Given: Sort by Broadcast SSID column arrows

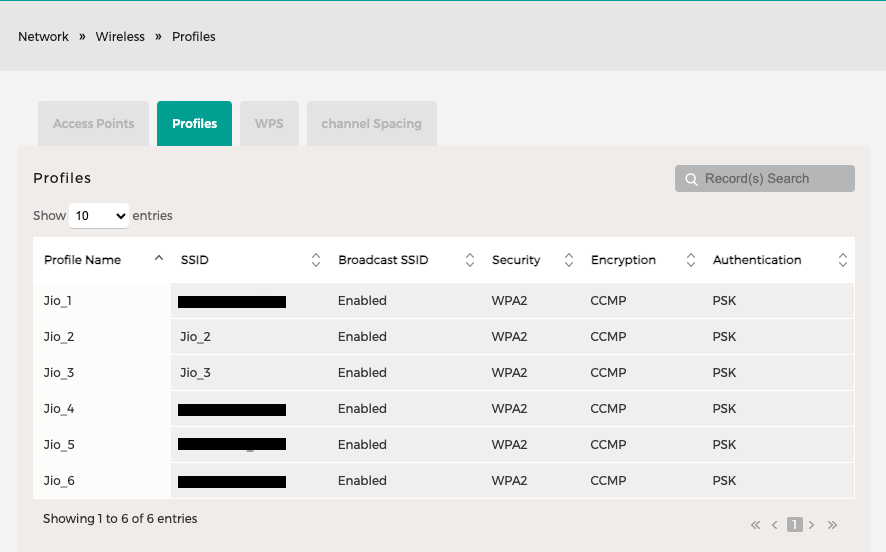Looking at the screenshot, I should (470, 260).
